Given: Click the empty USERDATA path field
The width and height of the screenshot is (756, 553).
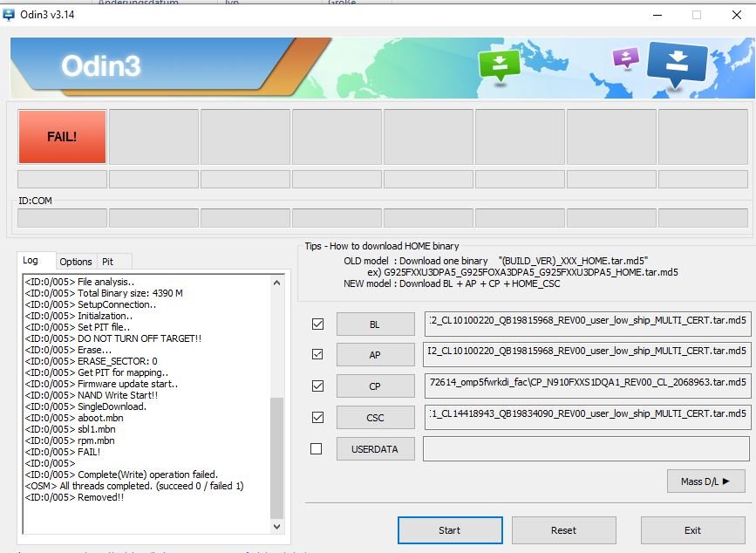Looking at the screenshot, I should pyautogui.click(x=586, y=449).
